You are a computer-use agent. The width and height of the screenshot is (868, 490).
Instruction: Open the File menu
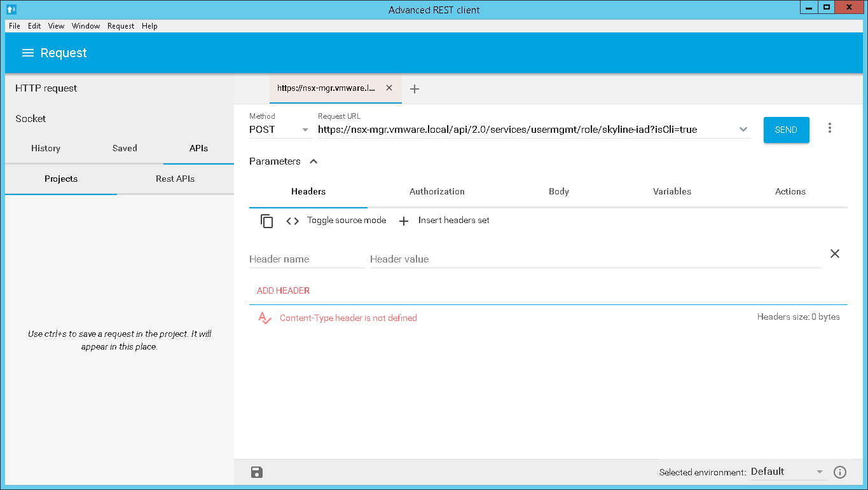click(x=15, y=26)
